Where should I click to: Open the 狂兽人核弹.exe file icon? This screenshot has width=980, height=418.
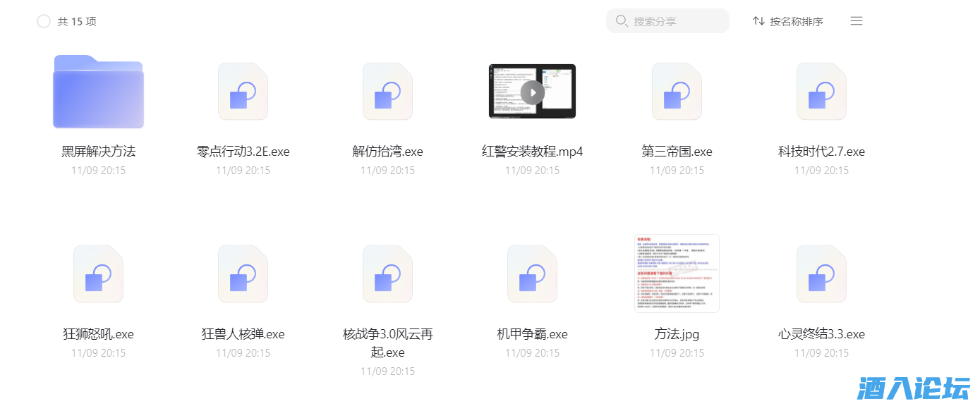tap(243, 273)
